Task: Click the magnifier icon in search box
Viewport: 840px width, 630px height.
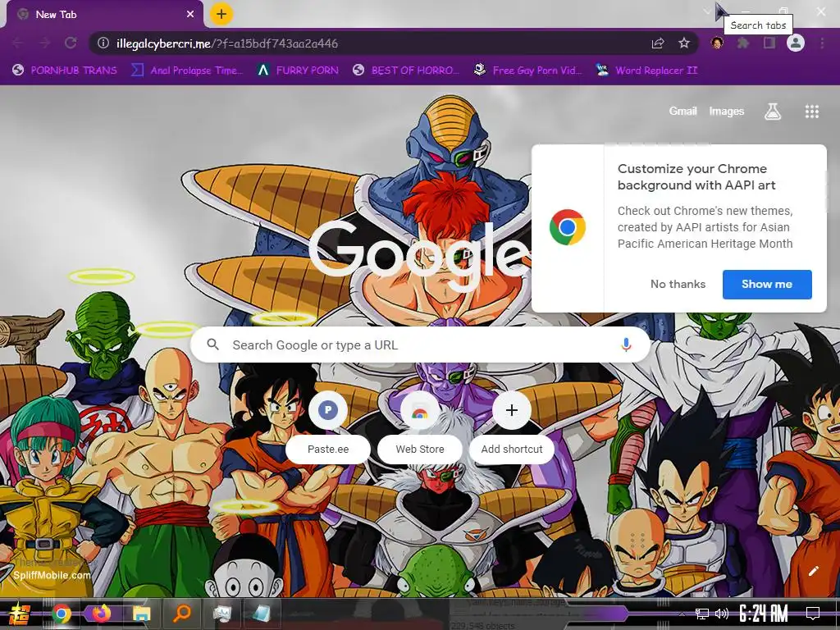Action: click(x=213, y=345)
